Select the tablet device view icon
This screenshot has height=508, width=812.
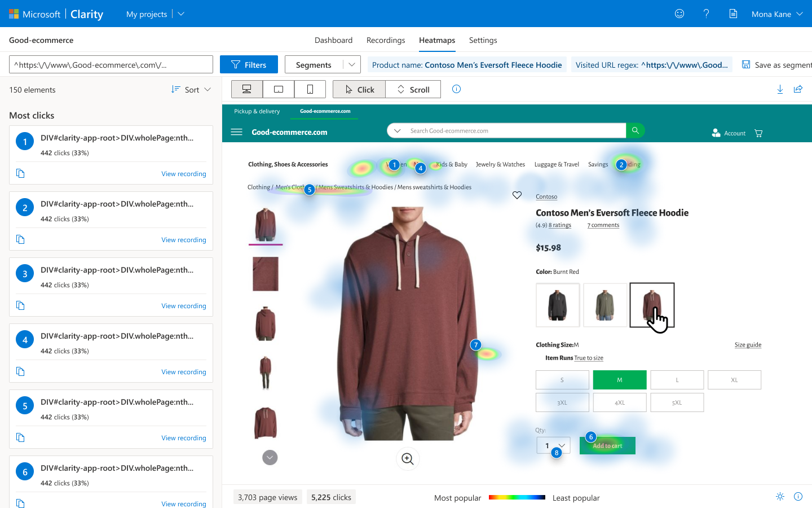279,89
